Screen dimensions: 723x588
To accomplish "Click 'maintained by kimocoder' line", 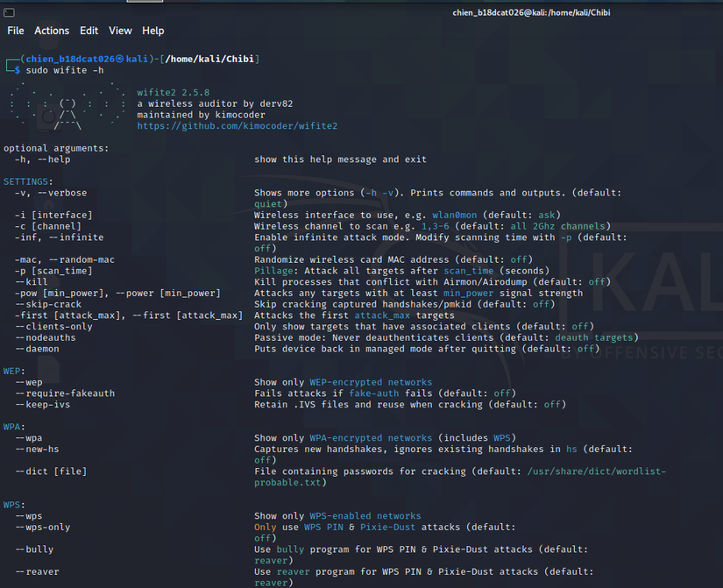I will pyautogui.click(x=201, y=115).
